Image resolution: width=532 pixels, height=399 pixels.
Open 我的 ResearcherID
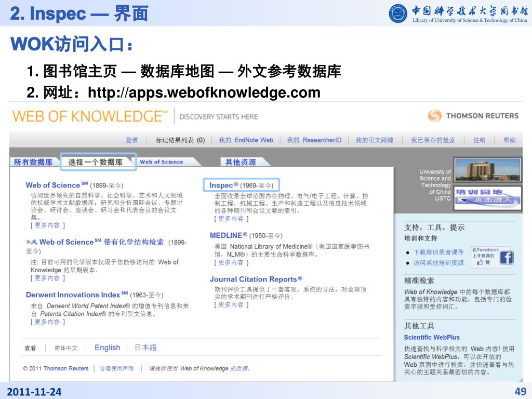tap(314, 140)
